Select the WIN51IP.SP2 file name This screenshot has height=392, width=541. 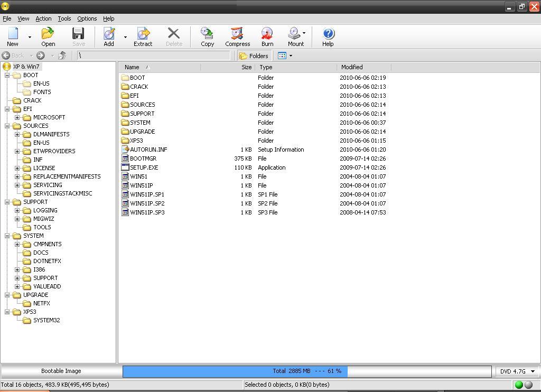coord(147,203)
